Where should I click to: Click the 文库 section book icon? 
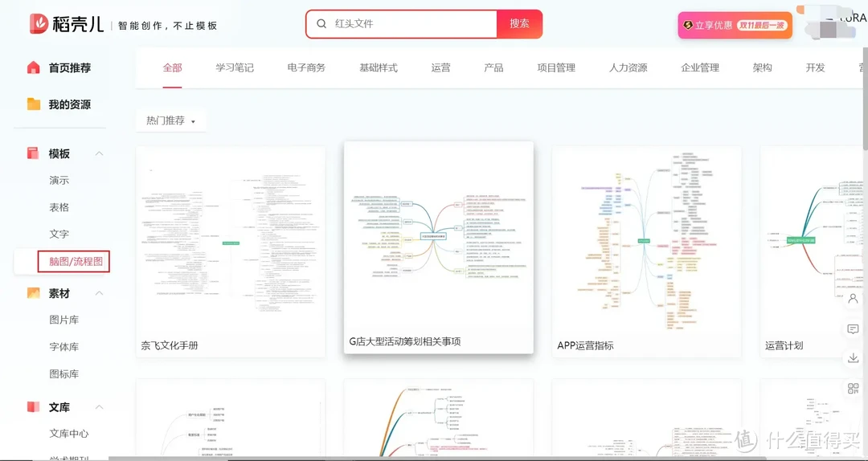33,407
